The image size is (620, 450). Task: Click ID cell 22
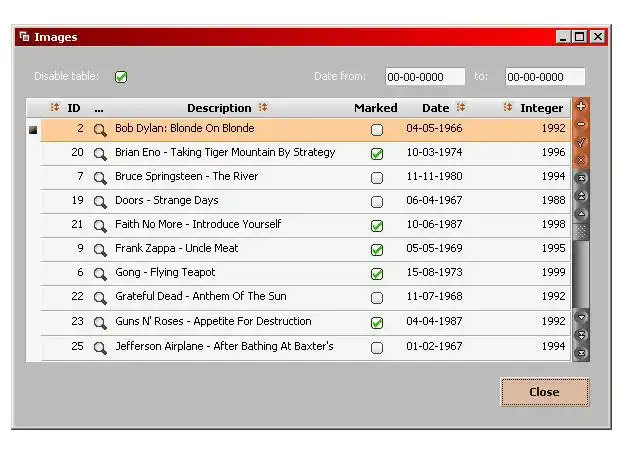tap(78, 296)
